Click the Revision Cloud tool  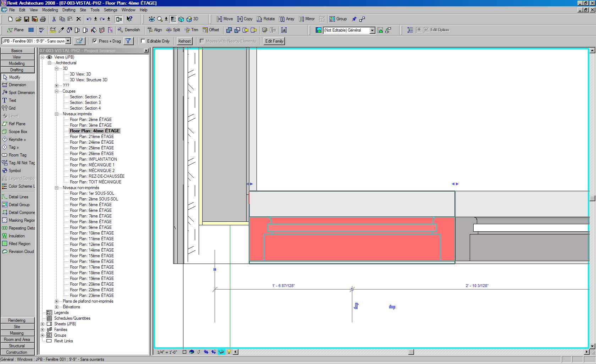(x=21, y=252)
